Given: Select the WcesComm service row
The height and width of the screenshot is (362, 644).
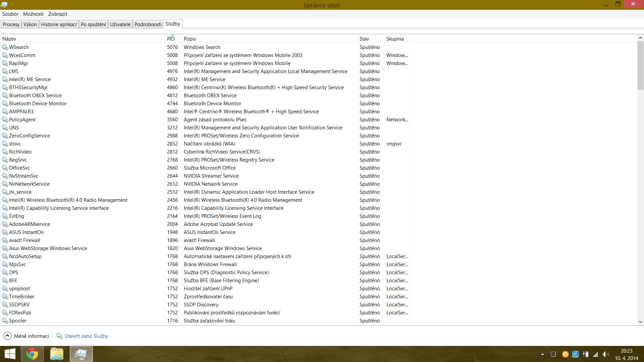Looking at the screenshot, I should (x=205, y=55).
